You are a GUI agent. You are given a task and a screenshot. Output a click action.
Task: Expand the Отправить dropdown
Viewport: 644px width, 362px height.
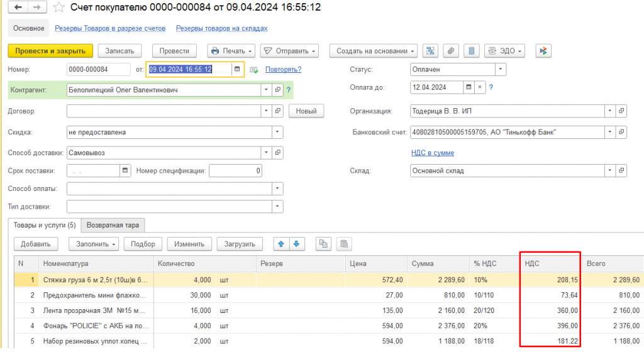pos(289,51)
